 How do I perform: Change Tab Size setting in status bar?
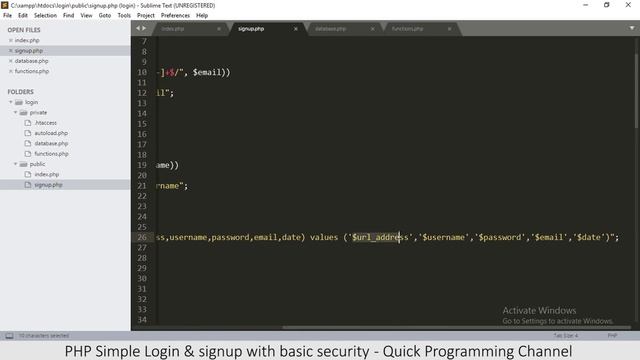(x=566, y=336)
